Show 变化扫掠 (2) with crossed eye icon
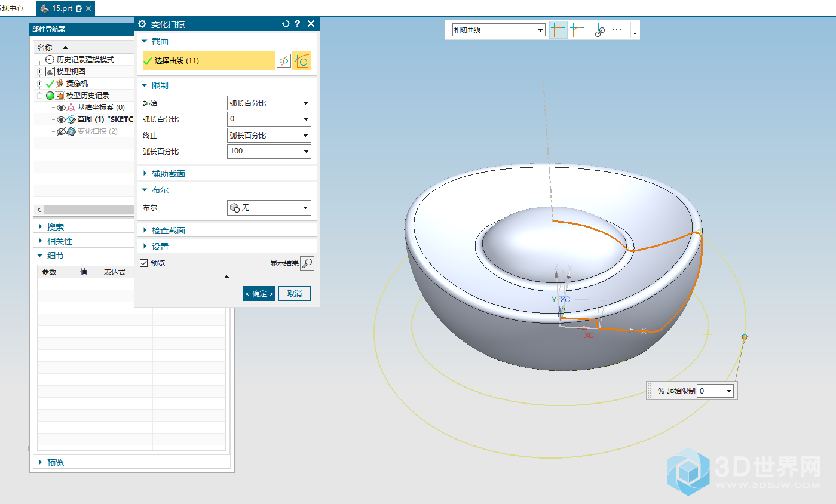The image size is (836, 504). [x=61, y=131]
